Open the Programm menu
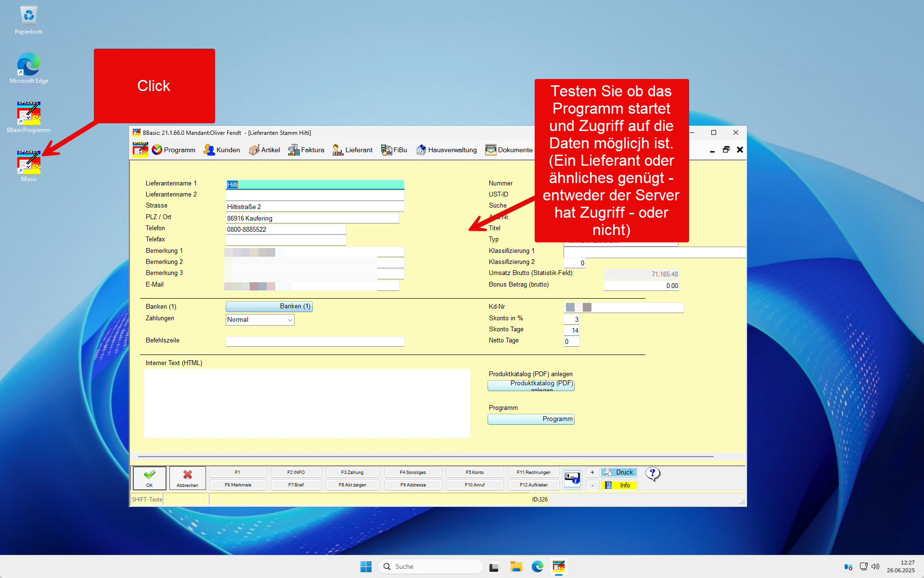 [174, 150]
